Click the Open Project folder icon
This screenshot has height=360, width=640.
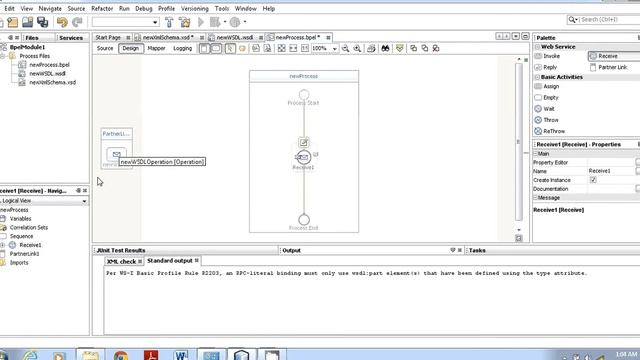(27, 22)
